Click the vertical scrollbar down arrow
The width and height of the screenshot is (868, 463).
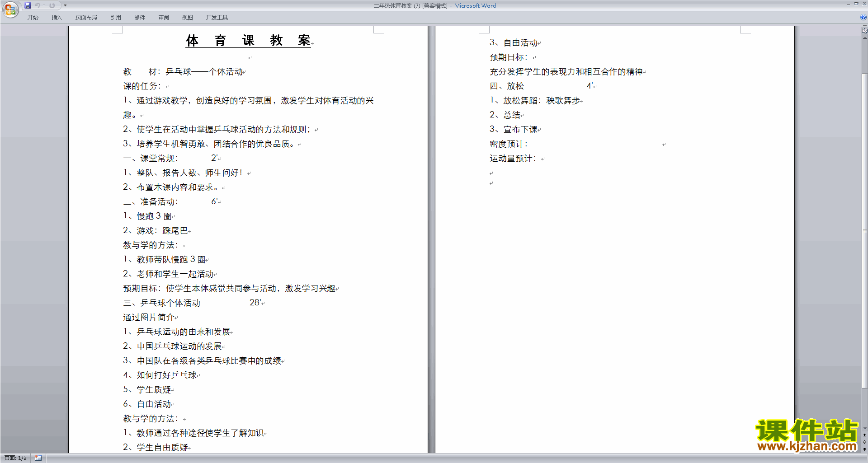point(864,428)
